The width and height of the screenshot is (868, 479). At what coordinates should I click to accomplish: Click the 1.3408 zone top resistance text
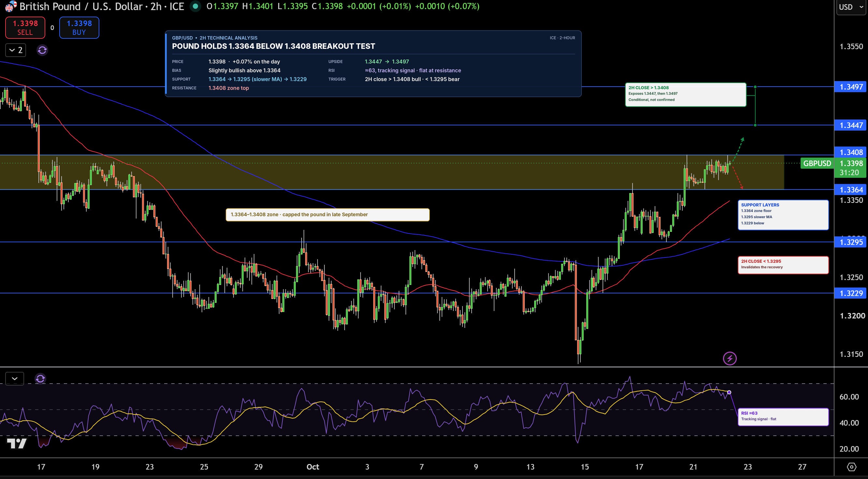click(x=228, y=88)
